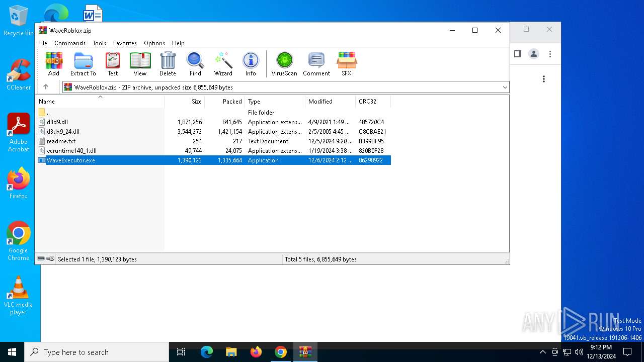Image resolution: width=644 pixels, height=362 pixels.
Task: Click the Delete trash can icon
Action: [x=168, y=64]
